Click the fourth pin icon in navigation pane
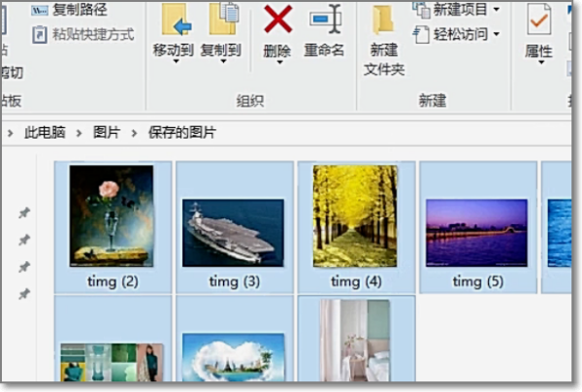This screenshot has width=582, height=392. [x=24, y=294]
